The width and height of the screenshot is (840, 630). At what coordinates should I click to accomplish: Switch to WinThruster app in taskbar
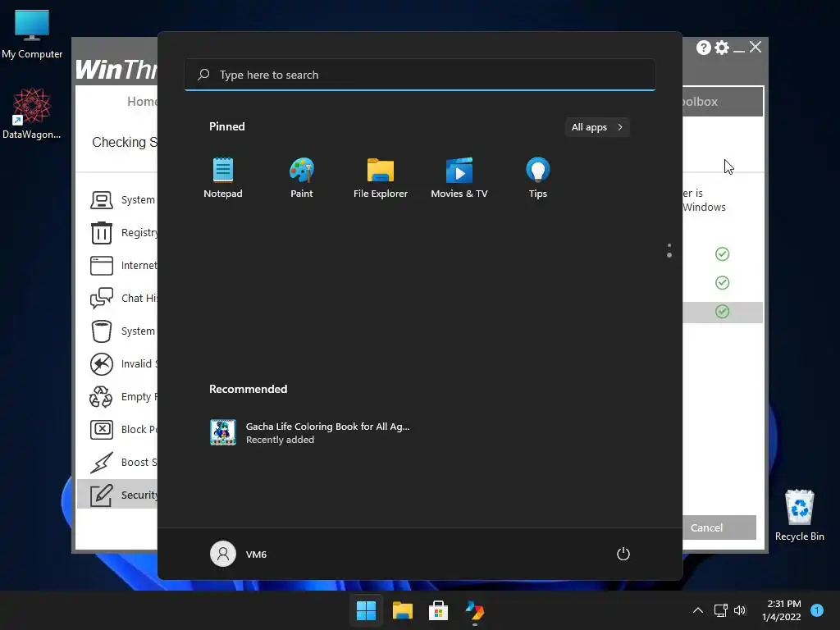475,610
